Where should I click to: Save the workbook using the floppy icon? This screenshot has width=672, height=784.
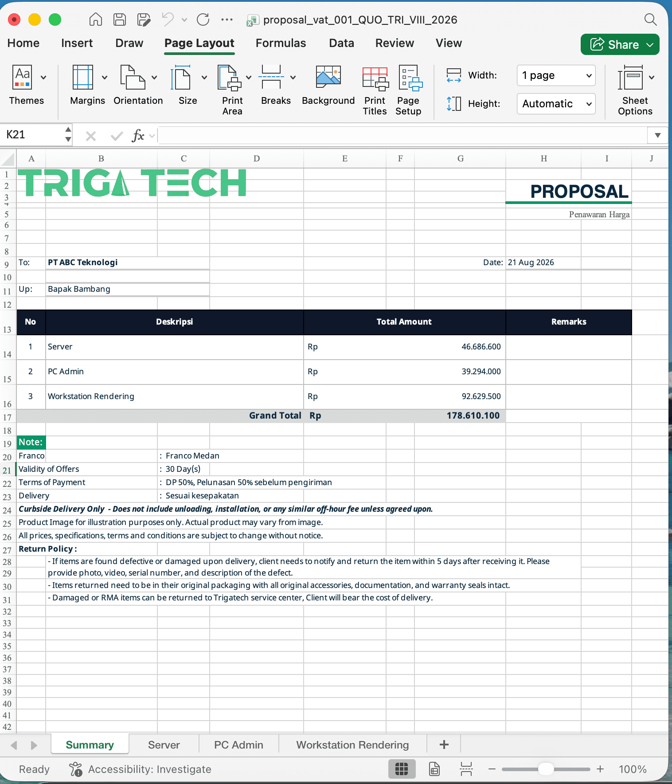click(119, 20)
